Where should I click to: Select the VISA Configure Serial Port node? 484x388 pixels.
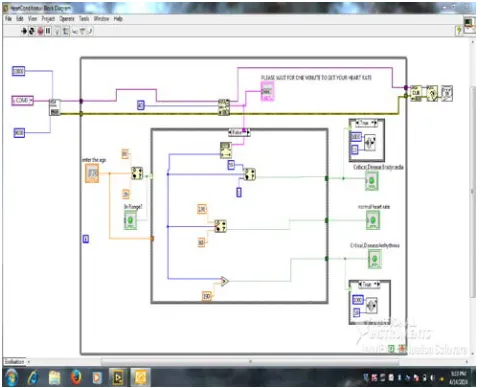[54, 107]
